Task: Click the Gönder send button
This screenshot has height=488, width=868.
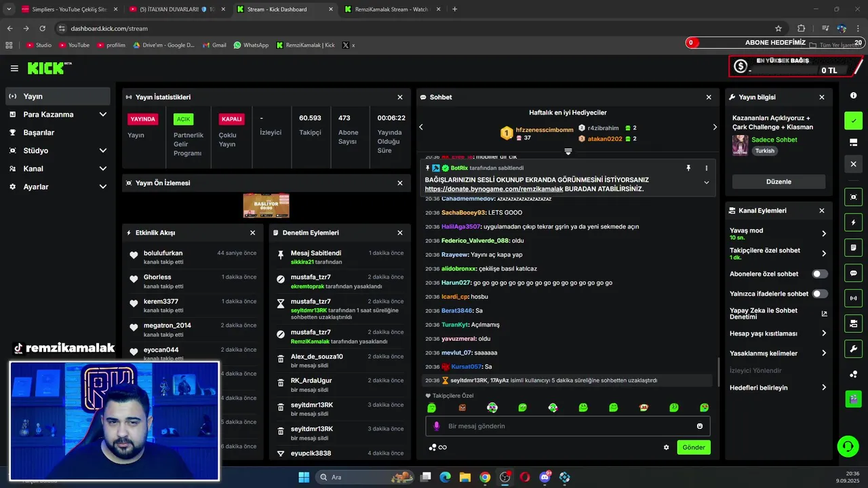Action: (694, 447)
